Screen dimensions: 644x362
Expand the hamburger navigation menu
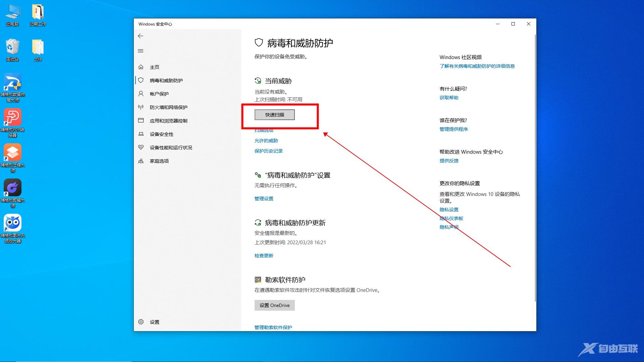(141, 51)
